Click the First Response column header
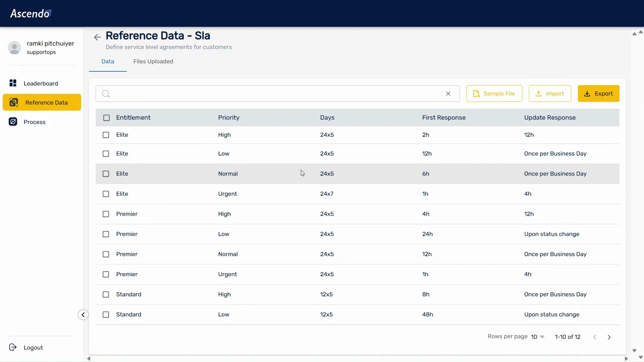644x362 pixels. pyautogui.click(x=444, y=117)
